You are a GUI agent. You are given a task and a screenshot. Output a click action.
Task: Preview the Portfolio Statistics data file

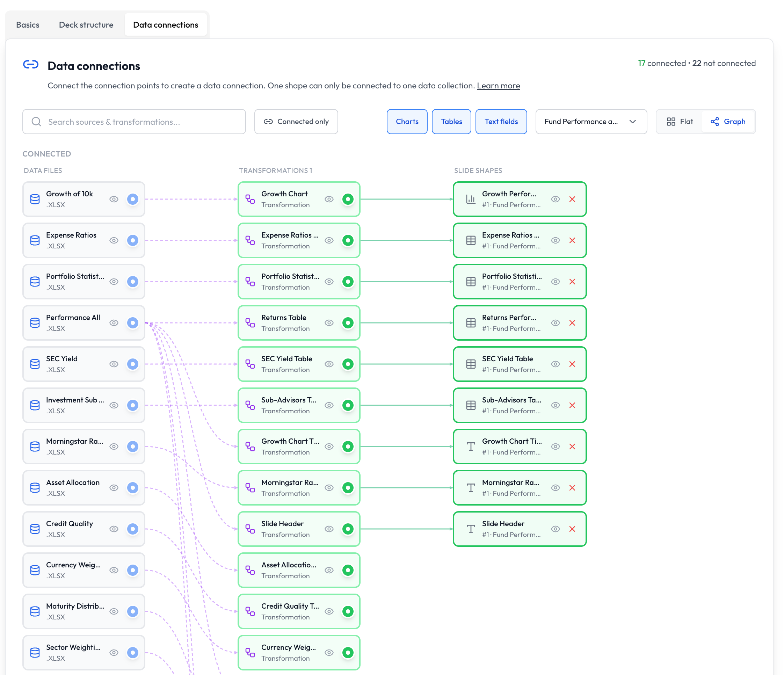point(114,282)
